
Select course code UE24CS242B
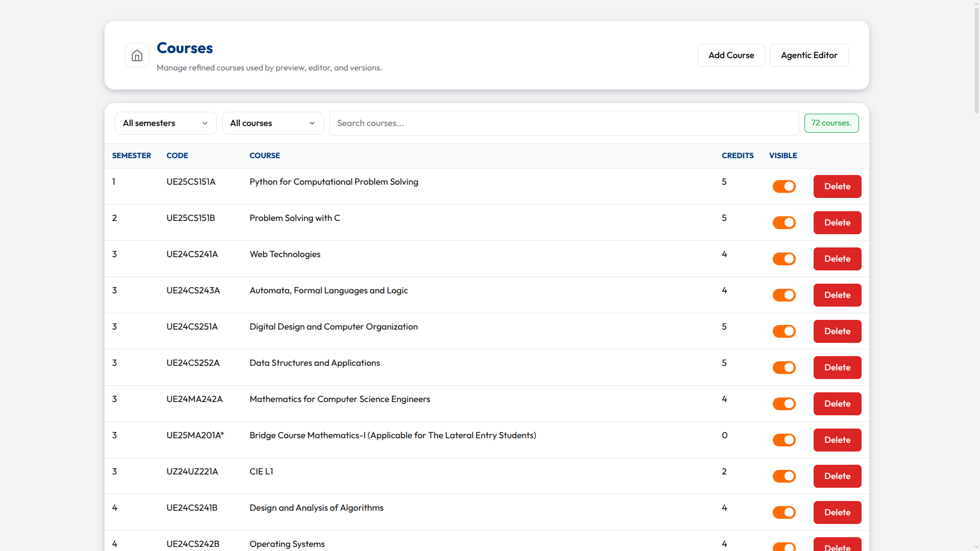193,544
